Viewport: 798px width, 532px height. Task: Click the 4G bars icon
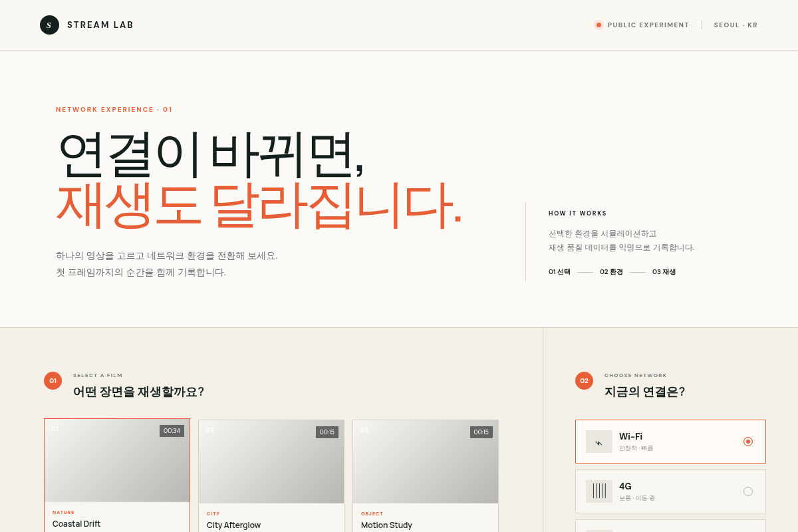pos(599,491)
